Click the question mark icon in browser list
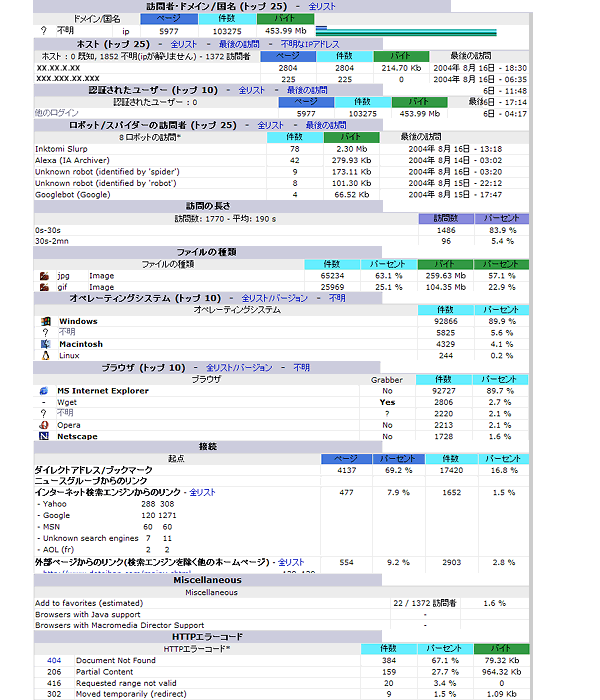The height and width of the screenshot is (700, 600). 44,413
